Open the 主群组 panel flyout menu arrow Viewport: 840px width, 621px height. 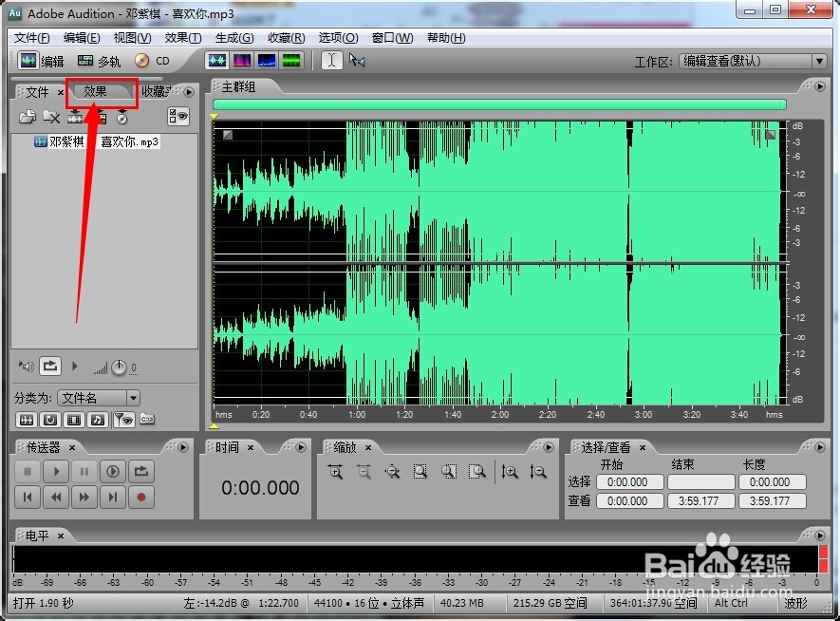click(820, 86)
